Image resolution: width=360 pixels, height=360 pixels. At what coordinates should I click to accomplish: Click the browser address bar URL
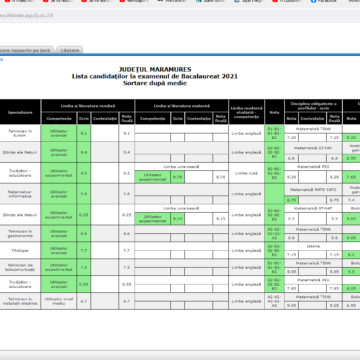click(x=27, y=16)
